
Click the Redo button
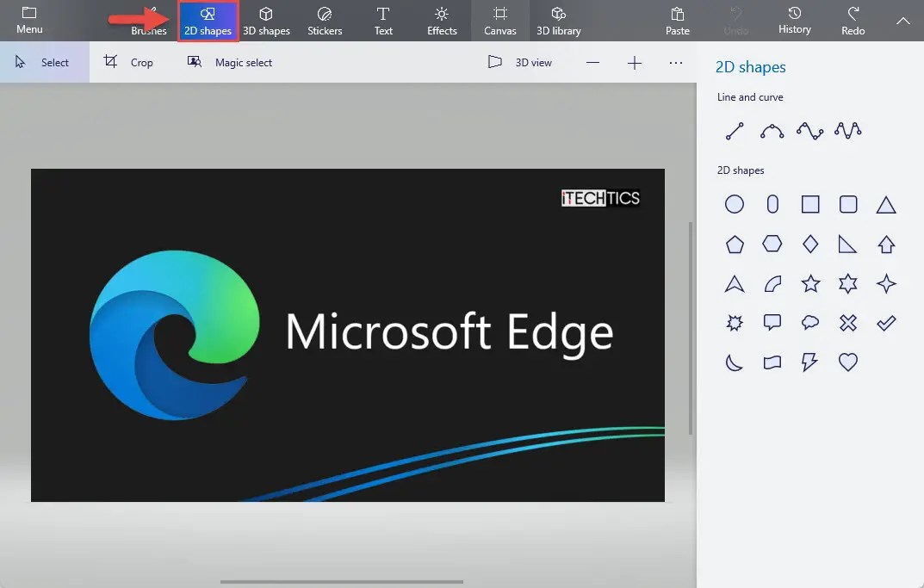point(852,21)
